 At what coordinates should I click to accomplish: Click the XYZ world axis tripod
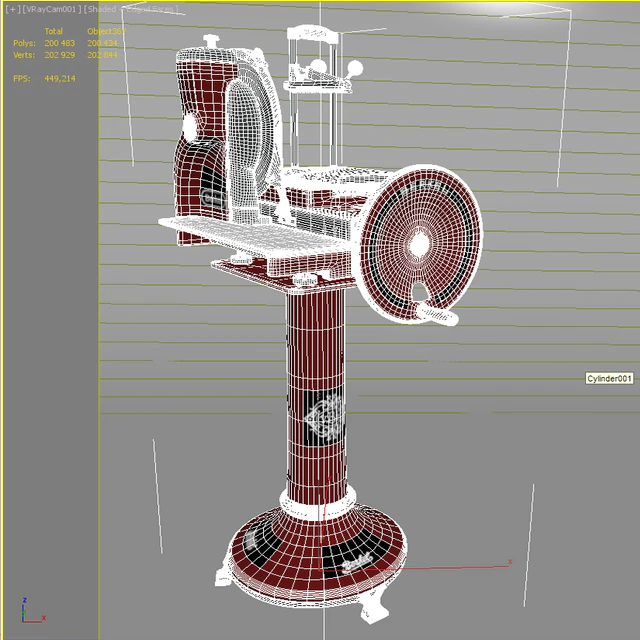click(x=33, y=611)
